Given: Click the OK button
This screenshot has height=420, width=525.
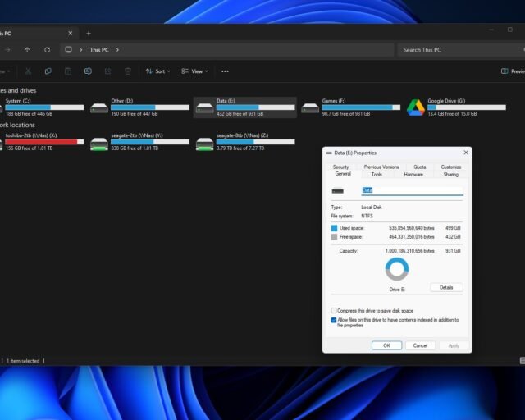Looking at the screenshot, I should 386,345.
